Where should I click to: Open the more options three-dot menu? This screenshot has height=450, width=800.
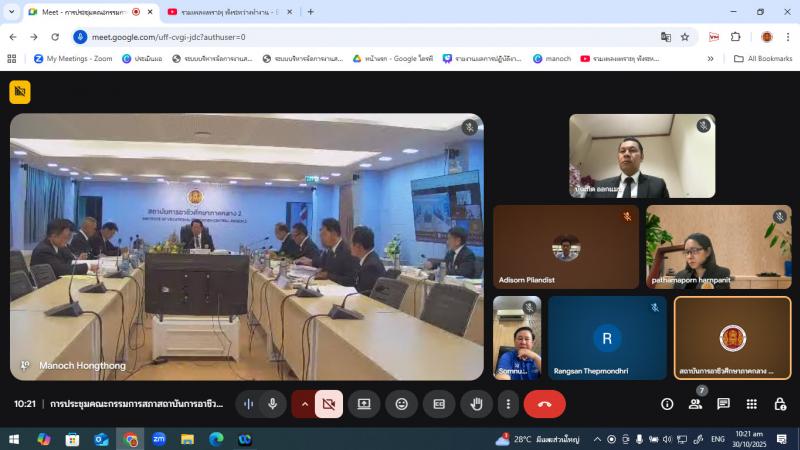coord(508,404)
